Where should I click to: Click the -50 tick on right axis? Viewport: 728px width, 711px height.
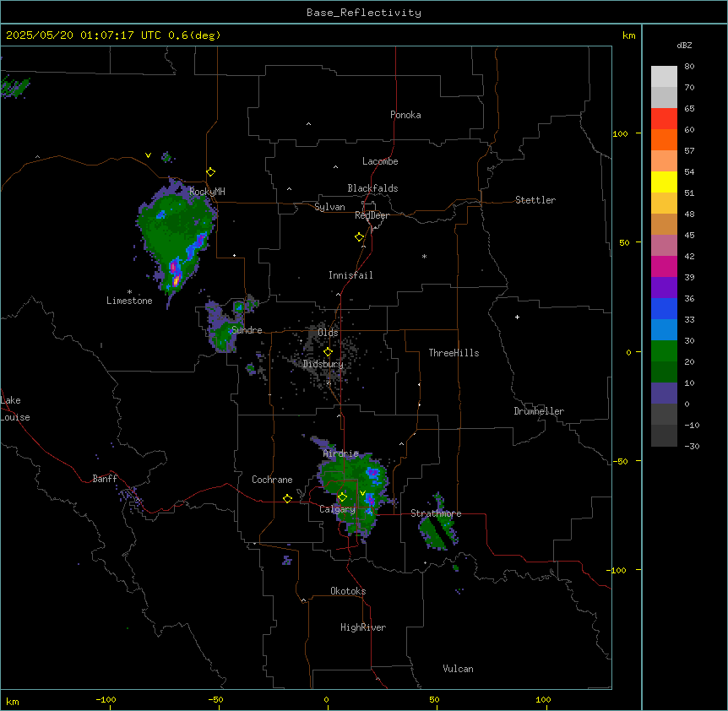click(x=620, y=461)
